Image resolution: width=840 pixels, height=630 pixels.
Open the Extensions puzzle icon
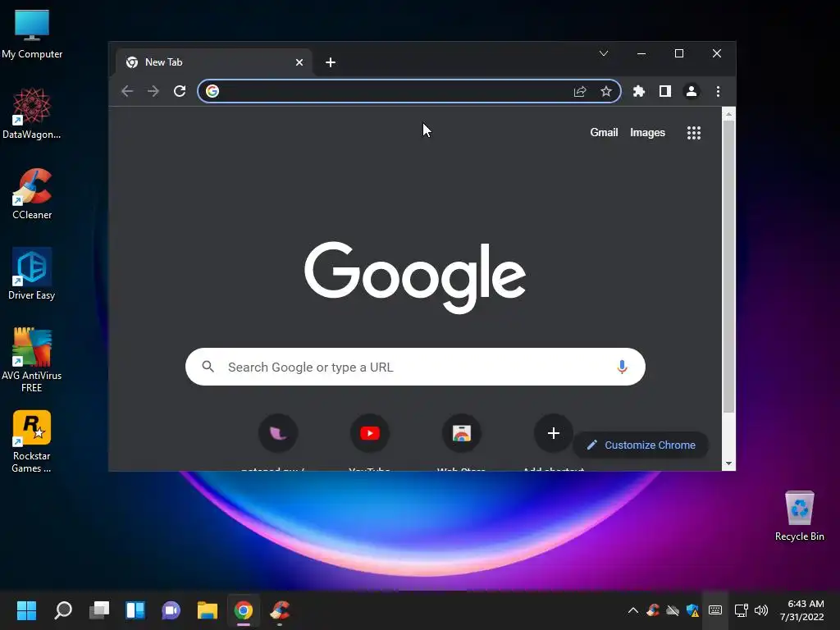click(638, 91)
